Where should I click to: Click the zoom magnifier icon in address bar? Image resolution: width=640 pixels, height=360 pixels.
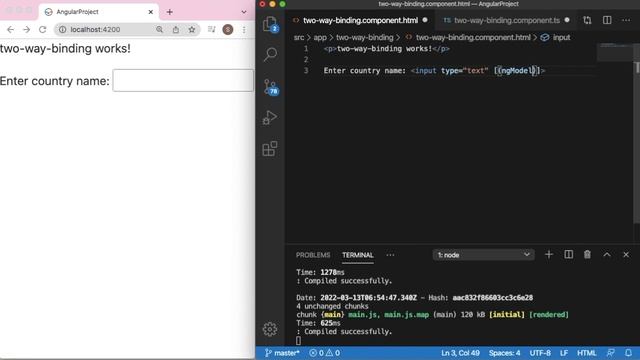coord(159,29)
